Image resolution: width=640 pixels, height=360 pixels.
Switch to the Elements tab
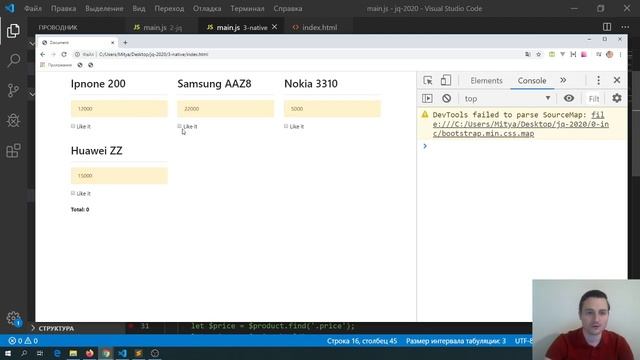(486, 80)
